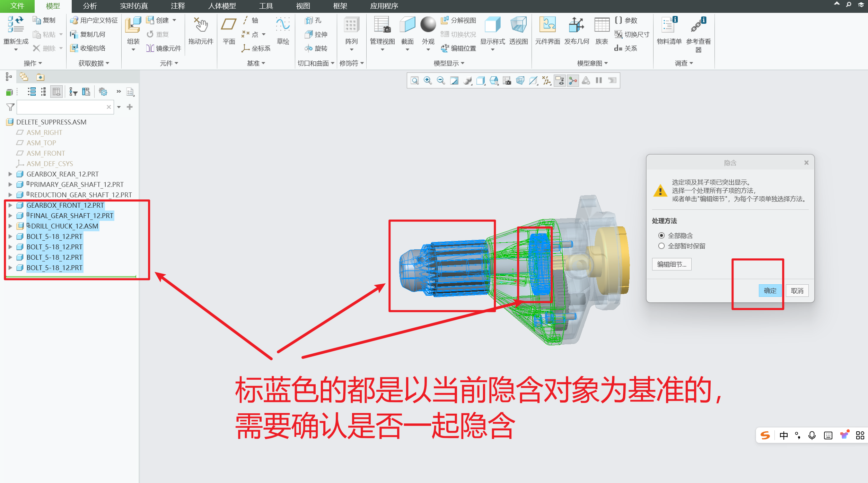Open the 文件 menu
Viewport: 868px width, 483px height.
[17, 6]
